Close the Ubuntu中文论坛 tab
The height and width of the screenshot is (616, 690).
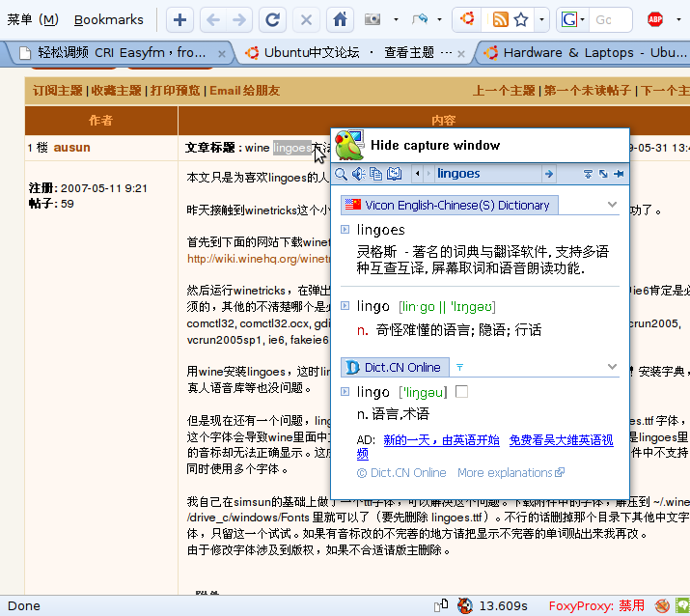coord(461,54)
